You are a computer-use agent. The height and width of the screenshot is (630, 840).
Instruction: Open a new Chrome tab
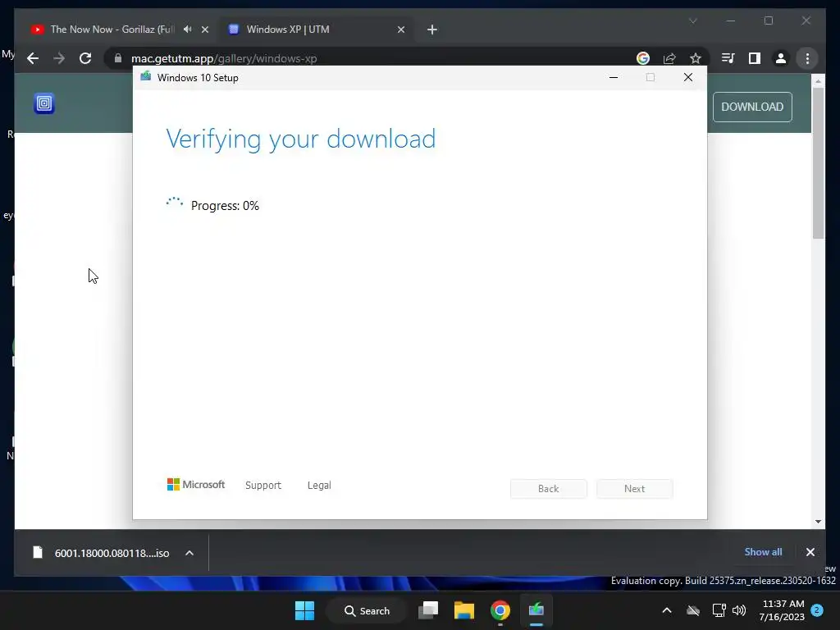click(432, 30)
